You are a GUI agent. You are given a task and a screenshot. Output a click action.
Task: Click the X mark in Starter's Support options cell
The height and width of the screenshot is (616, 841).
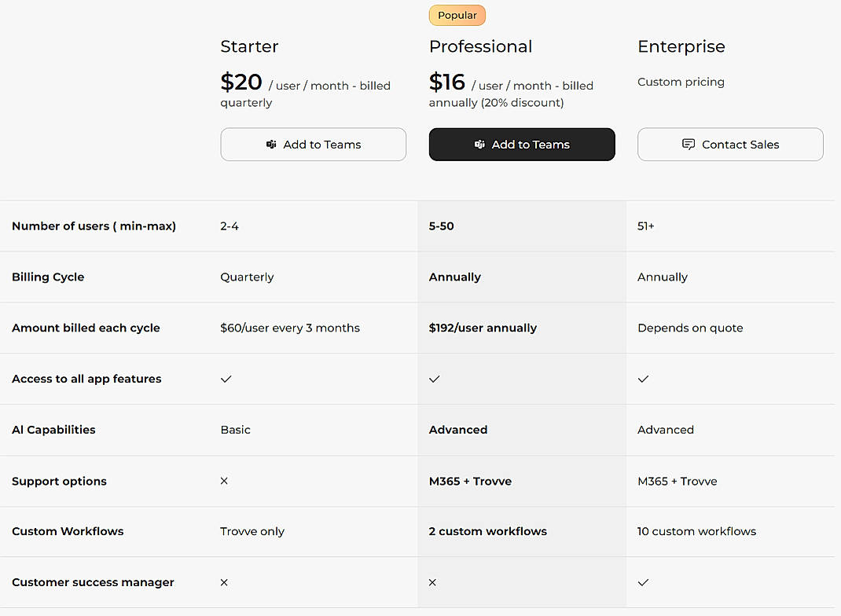224,481
